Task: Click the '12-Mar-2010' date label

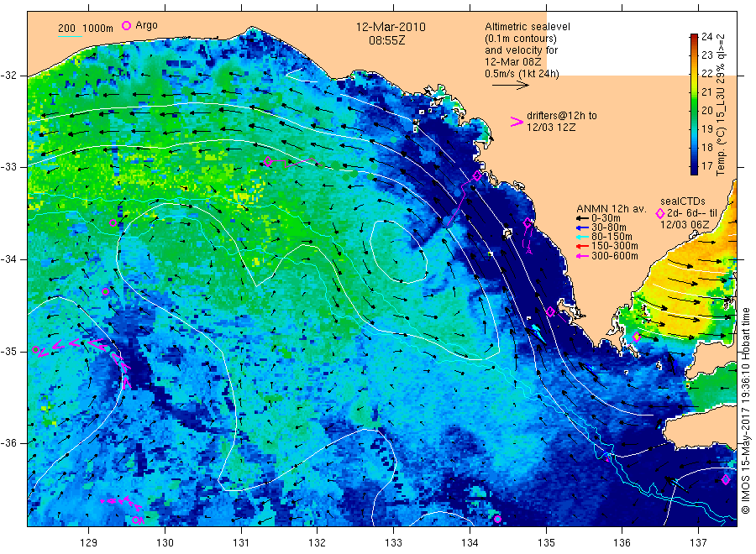Action: (391, 27)
